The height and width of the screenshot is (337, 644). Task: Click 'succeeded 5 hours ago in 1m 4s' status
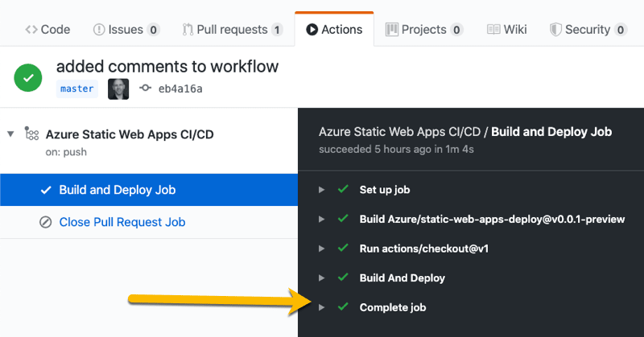[396, 149]
